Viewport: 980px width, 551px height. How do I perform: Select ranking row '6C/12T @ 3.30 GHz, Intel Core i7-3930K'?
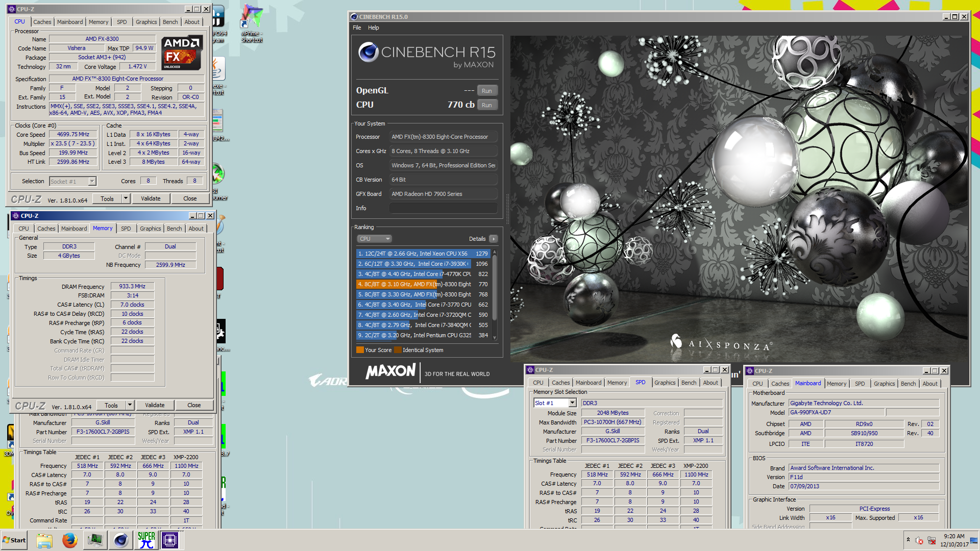pos(423,264)
